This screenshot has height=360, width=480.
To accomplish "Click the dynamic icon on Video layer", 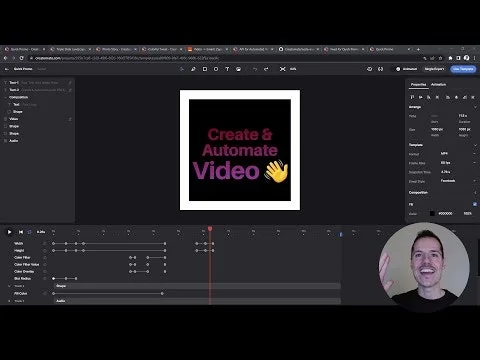I will click(x=70, y=119).
